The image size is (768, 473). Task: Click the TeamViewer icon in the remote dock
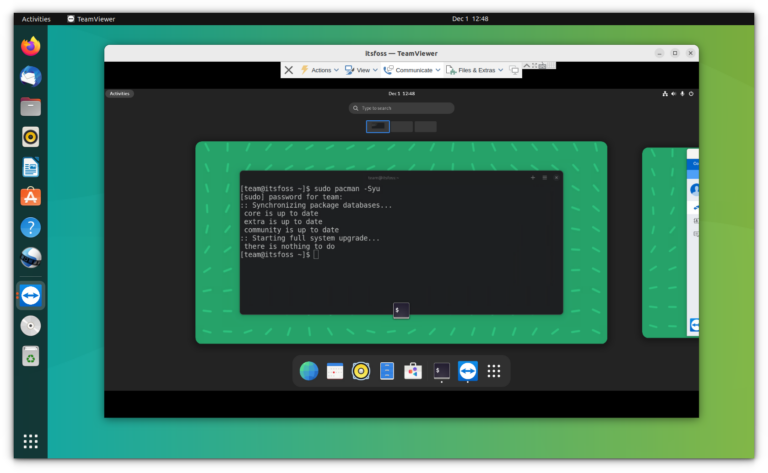pos(467,371)
